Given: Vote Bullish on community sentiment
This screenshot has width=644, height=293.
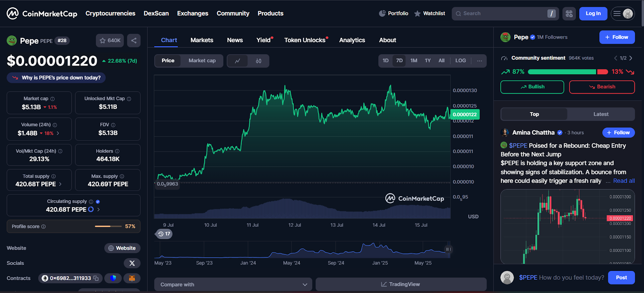Looking at the screenshot, I should pos(532,87).
